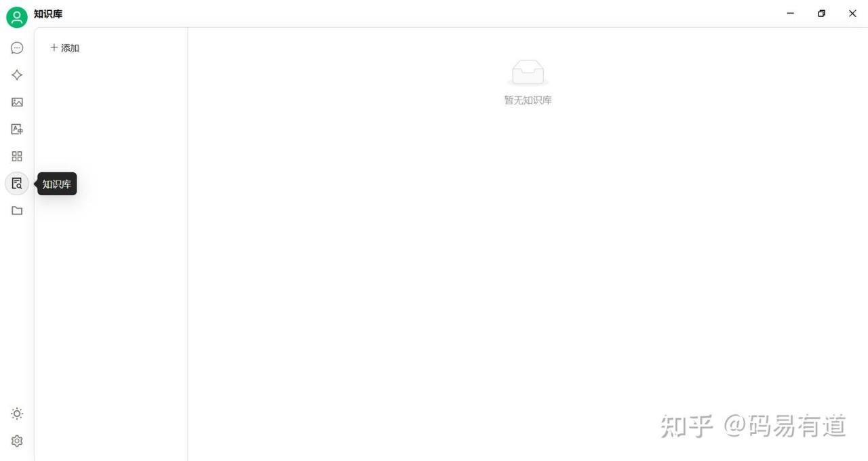Image resolution: width=868 pixels, height=461 pixels.
Task: Open settings via the gear icon
Action: pyautogui.click(x=17, y=441)
